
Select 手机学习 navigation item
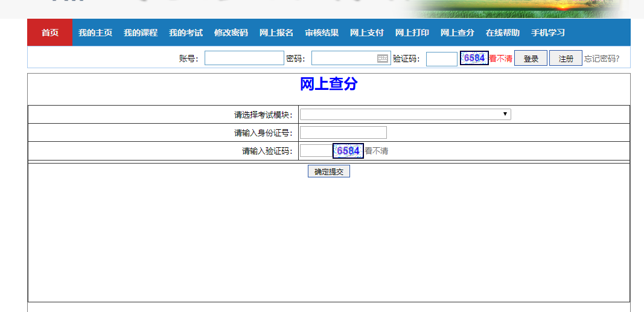click(548, 33)
